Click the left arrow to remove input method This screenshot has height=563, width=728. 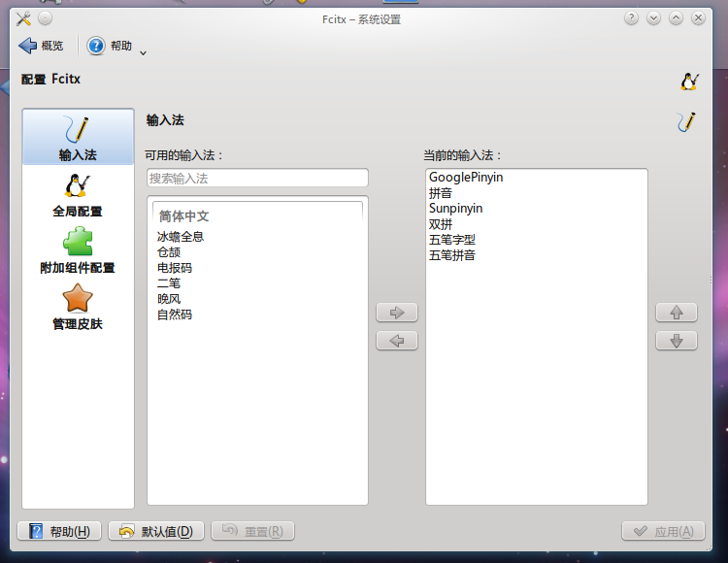pyautogui.click(x=397, y=341)
